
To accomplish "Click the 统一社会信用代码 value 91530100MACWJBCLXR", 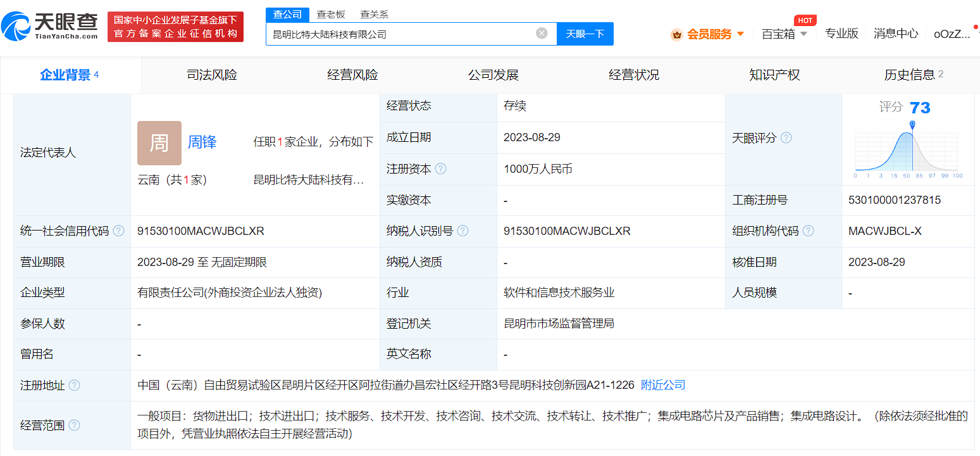I will coord(201,231).
